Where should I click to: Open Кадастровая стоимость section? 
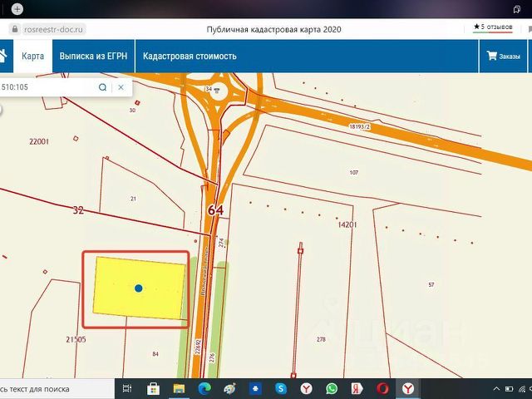190,56
